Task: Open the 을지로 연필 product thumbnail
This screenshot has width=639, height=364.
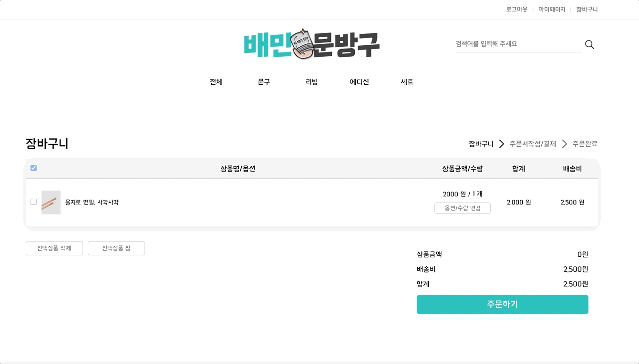Action: (x=51, y=202)
